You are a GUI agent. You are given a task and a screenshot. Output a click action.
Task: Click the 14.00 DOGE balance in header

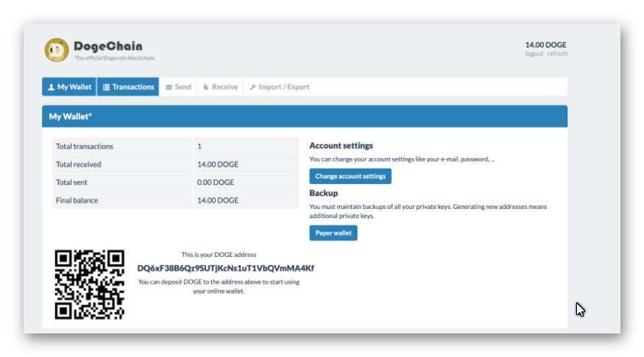[545, 45]
